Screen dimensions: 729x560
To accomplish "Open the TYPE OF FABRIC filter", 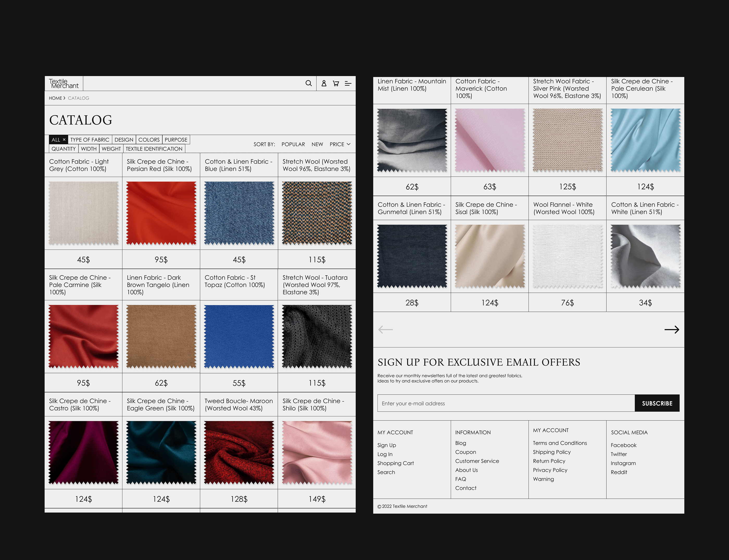I will click(90, 140).
